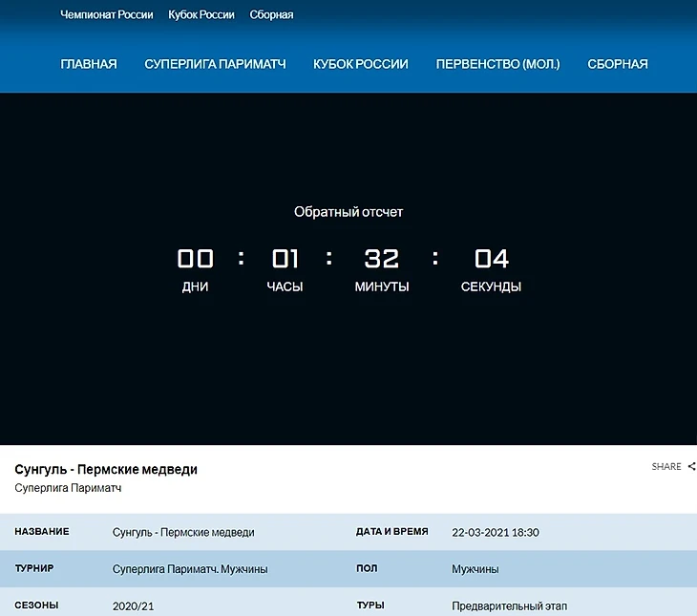Open СБОРНАЯ main menu item
697x616 pixels.
[x=618, y=64]
